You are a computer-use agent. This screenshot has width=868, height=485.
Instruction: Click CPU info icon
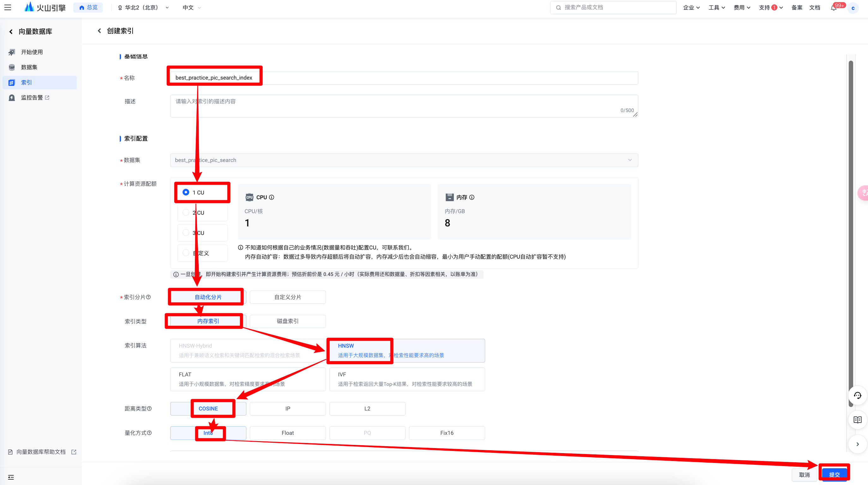272,197
